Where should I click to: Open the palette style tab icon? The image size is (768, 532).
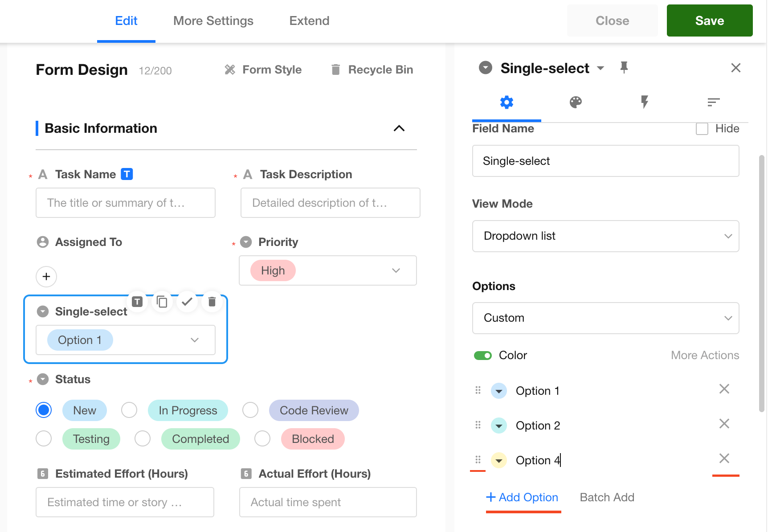click(576, 102)
